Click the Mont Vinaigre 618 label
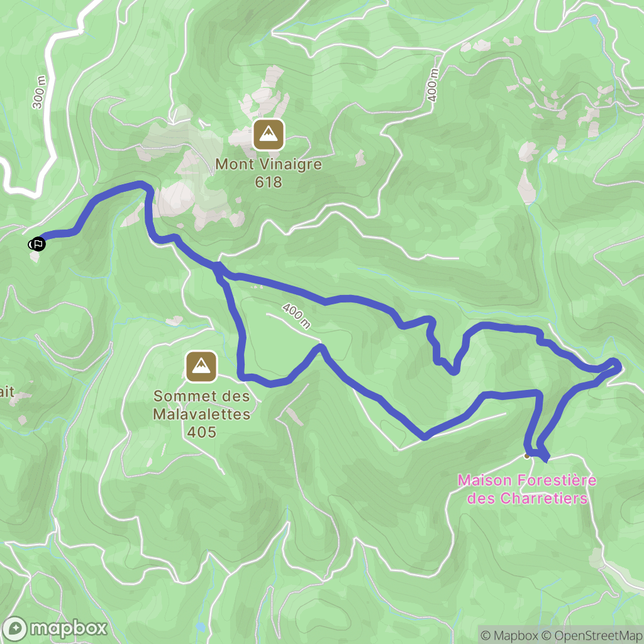The height and width of the screenshot is (644, 644). pyautogui.click(x=269, y=173)
